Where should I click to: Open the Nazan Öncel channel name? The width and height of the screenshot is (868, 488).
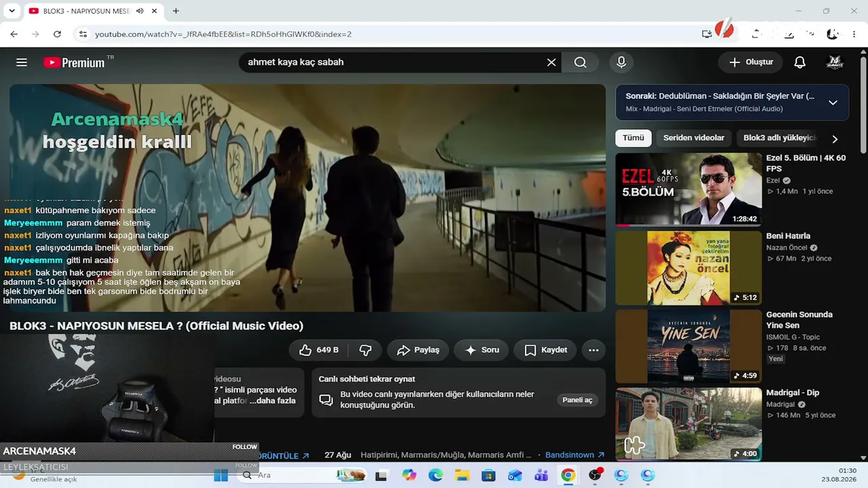tap(787, 247)
